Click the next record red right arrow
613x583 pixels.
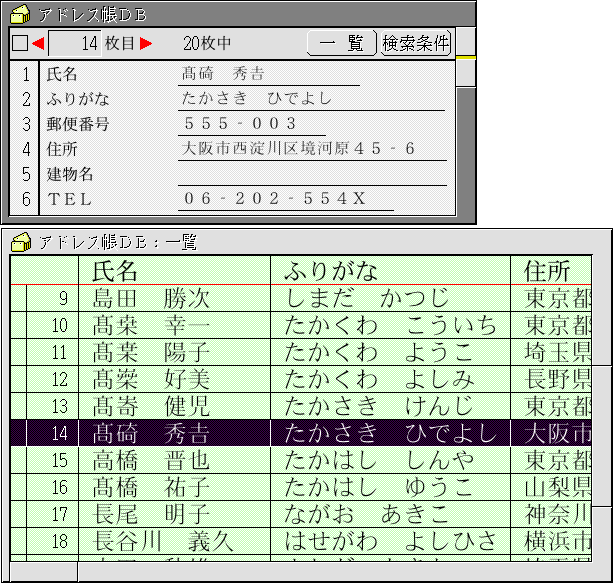146,43
